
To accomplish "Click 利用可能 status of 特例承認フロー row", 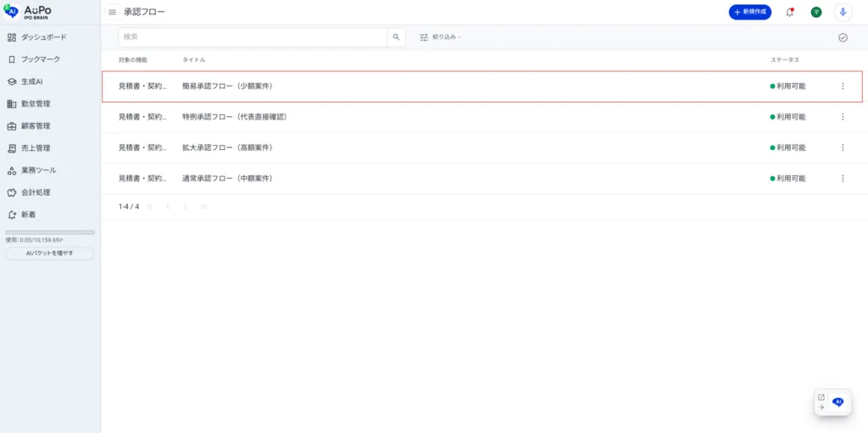I will [x=787, y=117].
